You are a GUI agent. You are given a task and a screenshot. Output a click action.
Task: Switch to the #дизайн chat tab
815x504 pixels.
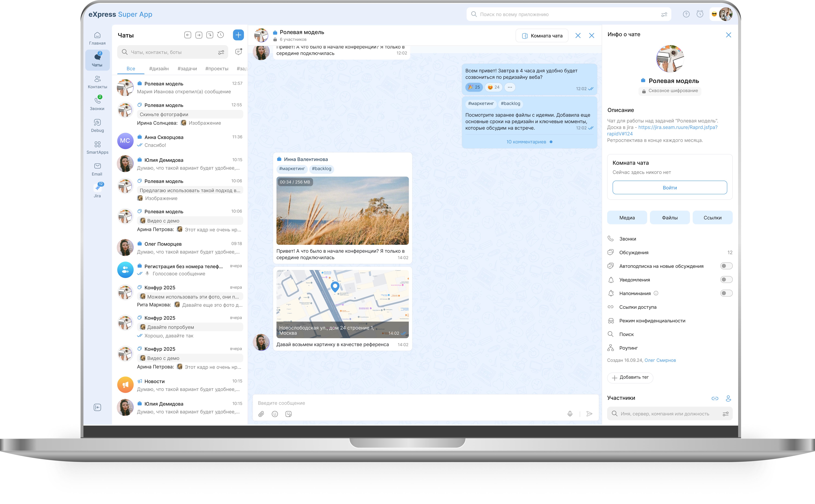[x=159, y=69]
